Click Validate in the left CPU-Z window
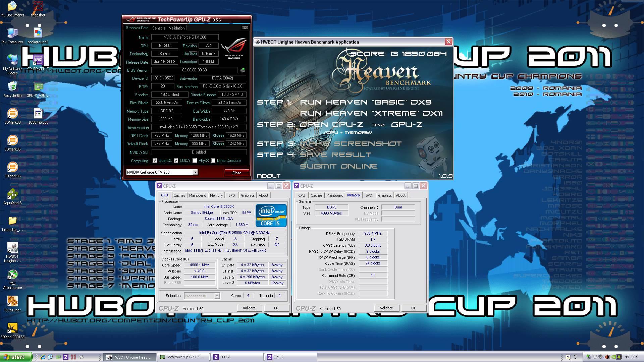 [x=249, y=308]
